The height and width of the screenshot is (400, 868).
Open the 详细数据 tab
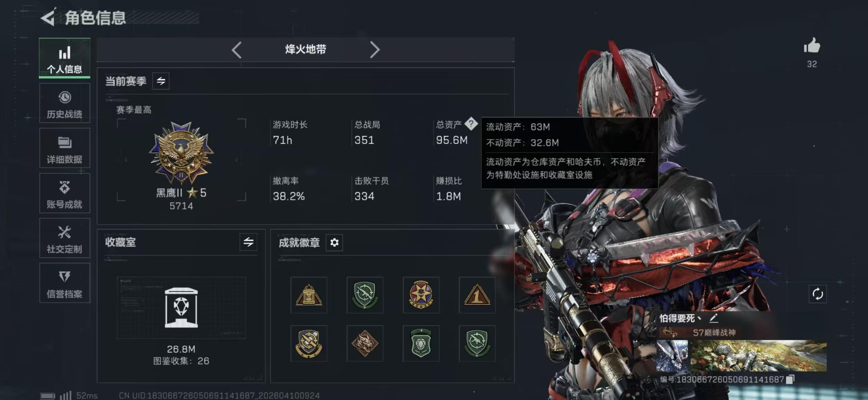(x=65, y=148)
